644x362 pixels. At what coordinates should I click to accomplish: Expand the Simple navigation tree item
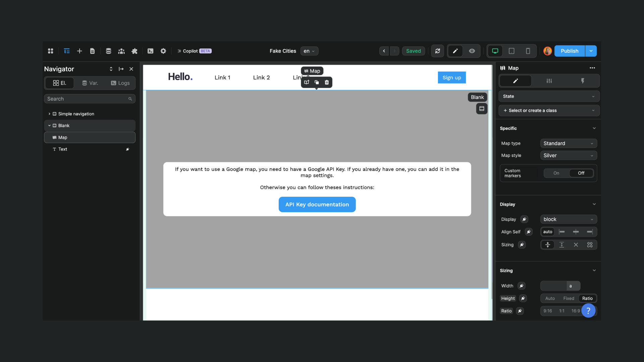tap(49, 114)
